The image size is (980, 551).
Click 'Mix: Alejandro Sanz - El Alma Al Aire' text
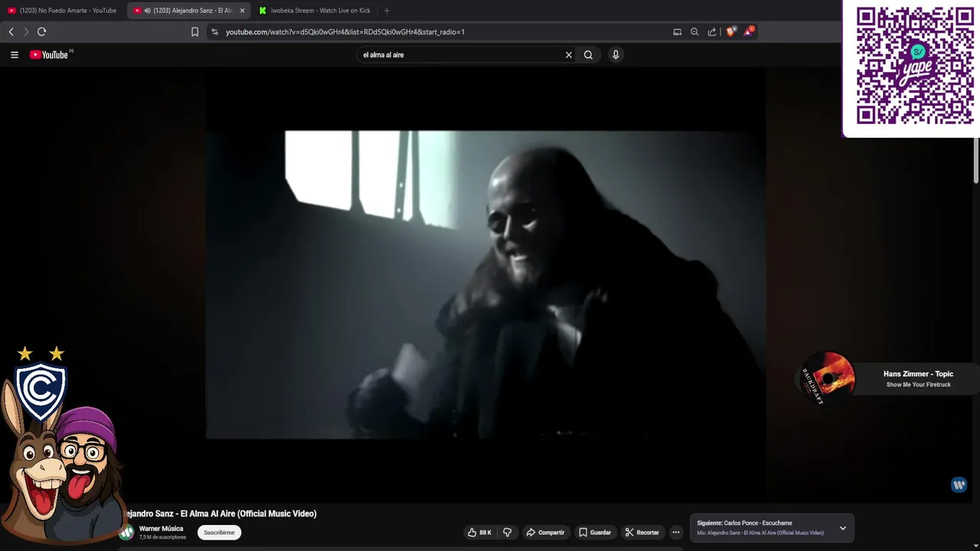pyautogui.click(x=760, y=533)
